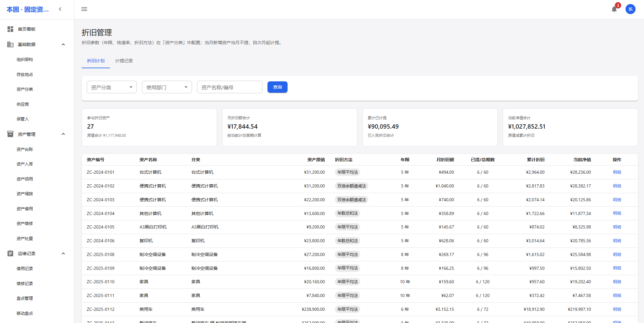Open 明细 for asset ZC-2025-0112
644x323 pixels.
pos(617,309)
